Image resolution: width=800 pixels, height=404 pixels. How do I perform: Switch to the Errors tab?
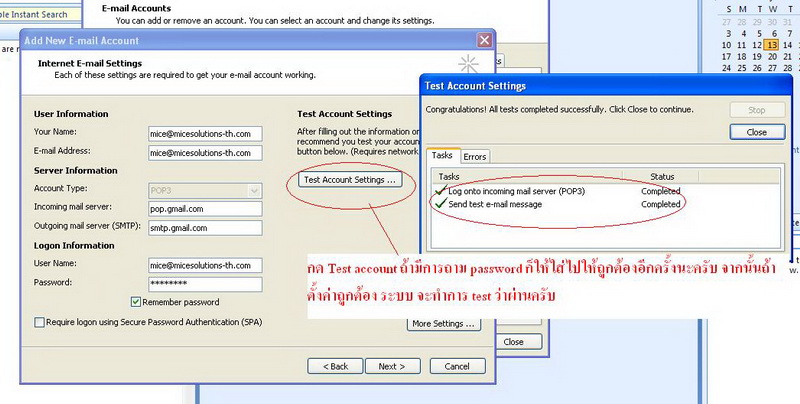click(475, 156)
